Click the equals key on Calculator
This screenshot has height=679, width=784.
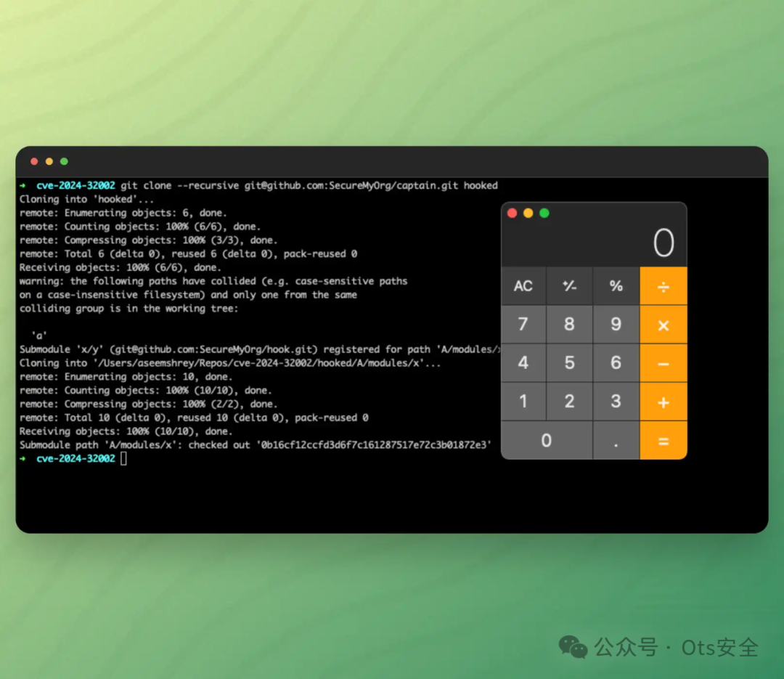663,440
